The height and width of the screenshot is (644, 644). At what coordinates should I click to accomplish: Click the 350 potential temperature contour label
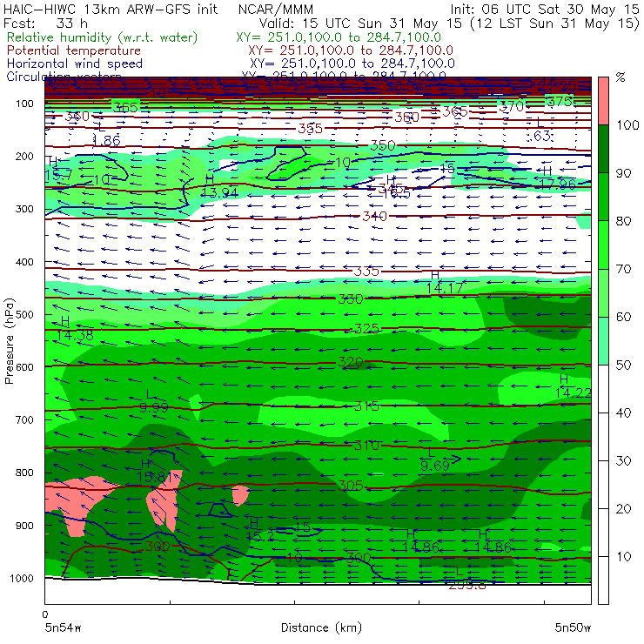click(383, 145)
